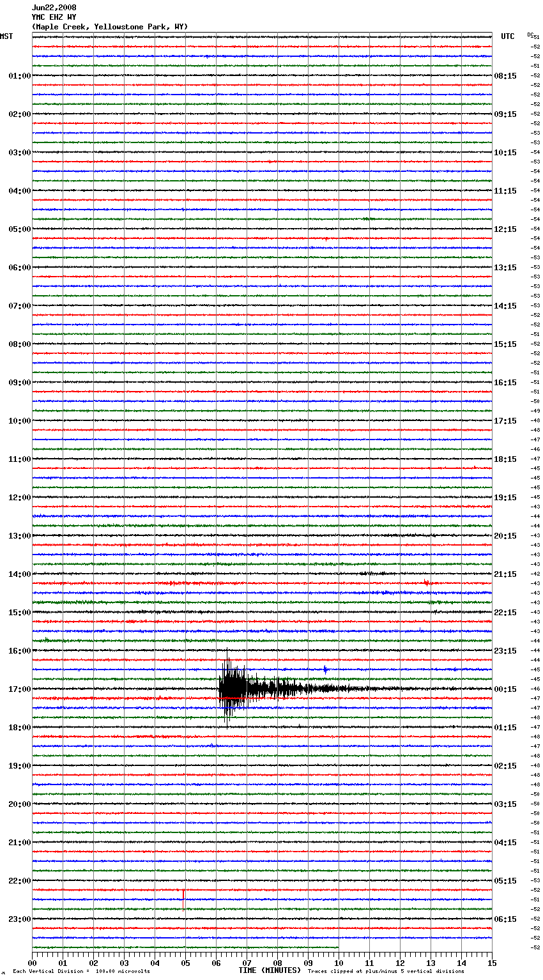Click the 01:15 UTC time label
The height and width of the screenshot is (980, 543).
(x=505, y=728)
